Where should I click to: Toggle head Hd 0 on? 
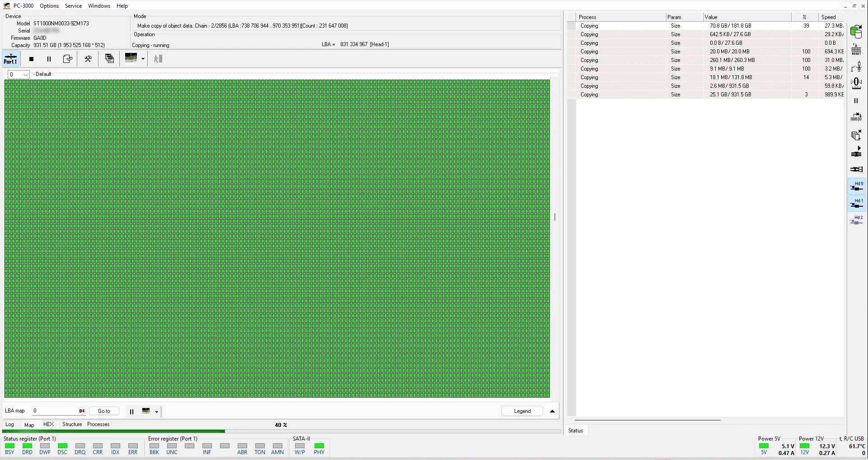(857, 186)
